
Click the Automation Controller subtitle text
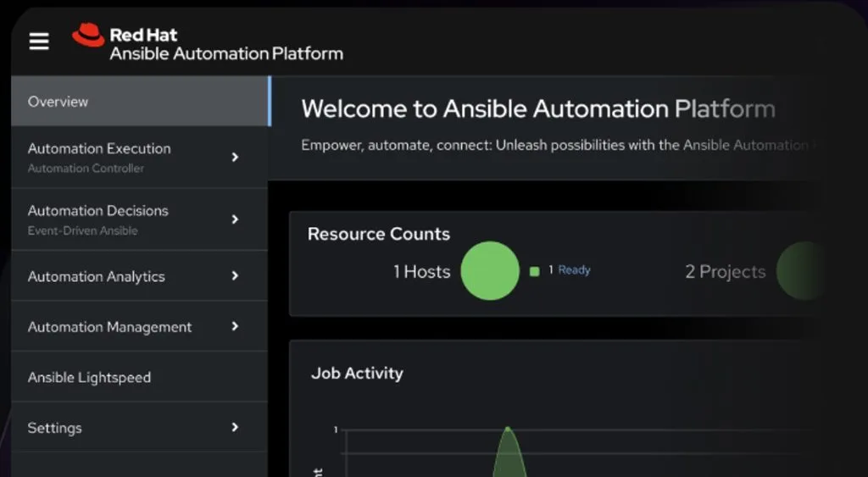86,169
